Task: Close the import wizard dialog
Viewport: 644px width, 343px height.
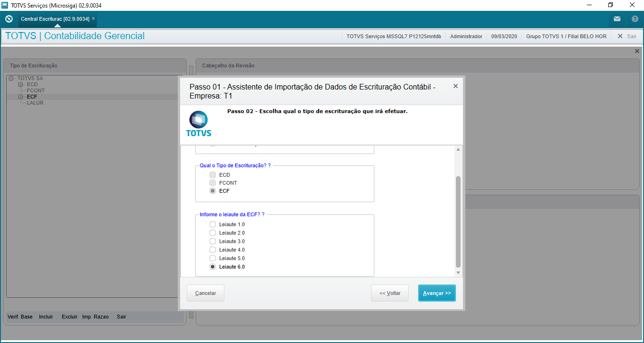Action: click(455, 86)
